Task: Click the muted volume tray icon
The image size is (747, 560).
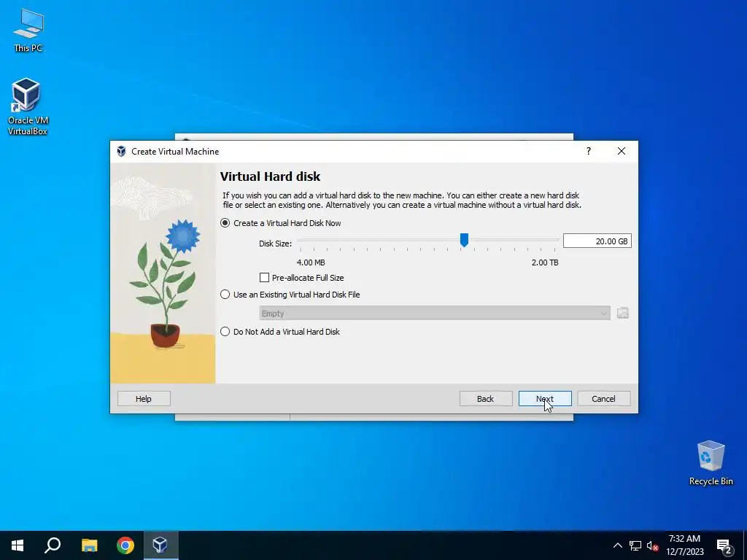Action: pyautogui.click(x=652, y=545)
